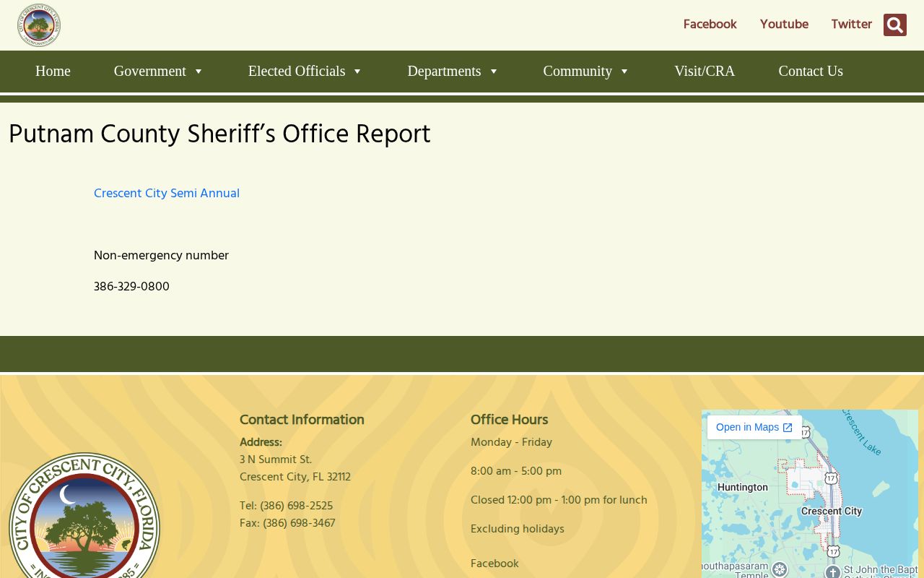The image size is (924, 578).
Task: Open the Elected Officials menu label
Action: point(297,71)
